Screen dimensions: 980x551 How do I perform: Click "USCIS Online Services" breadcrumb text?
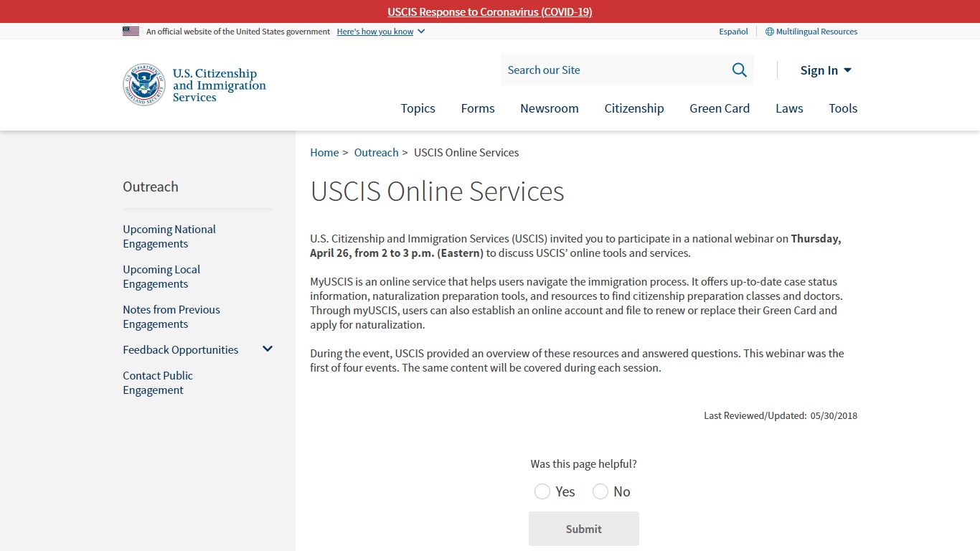466,152
